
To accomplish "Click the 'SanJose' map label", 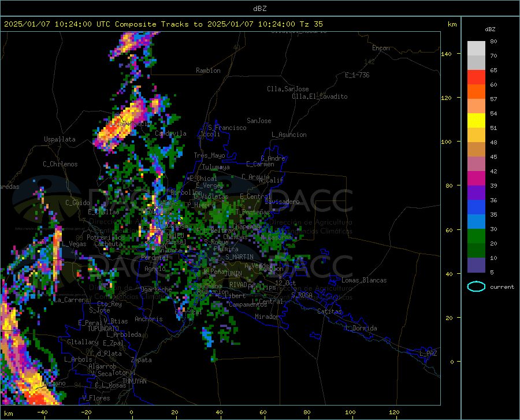I will [x=259, y=121].
